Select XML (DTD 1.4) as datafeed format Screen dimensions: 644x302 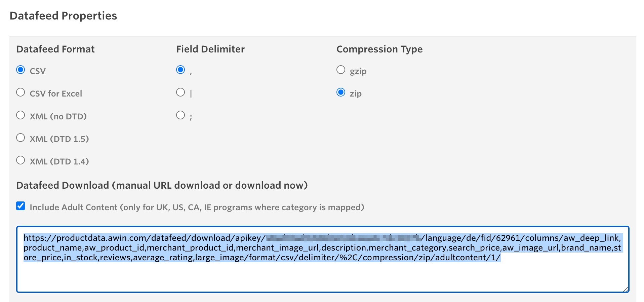pos(21,160)
